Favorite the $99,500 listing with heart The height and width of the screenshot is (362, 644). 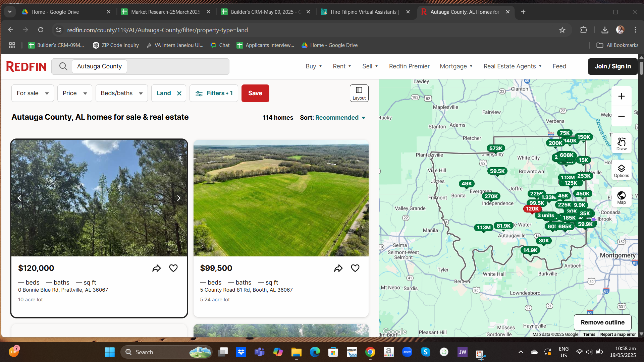click(x=355, y=268)
